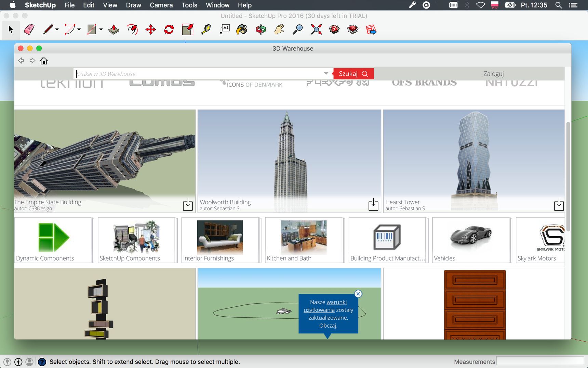
Task: Expand the Arc tool dropdown arrow
Action: pos(79,29)
